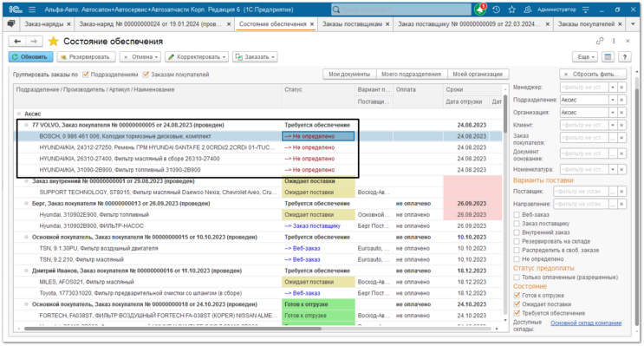Expand the Номенклатура filter dropdown
This screenshot has width=644, height=346.
tap(613, 169)
